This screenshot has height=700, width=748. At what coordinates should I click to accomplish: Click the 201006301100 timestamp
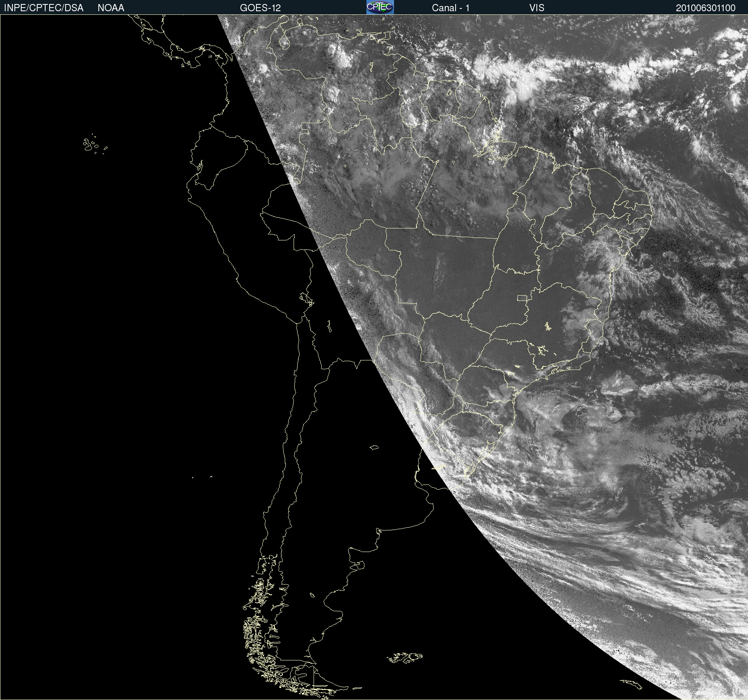[x=706, y=8]
